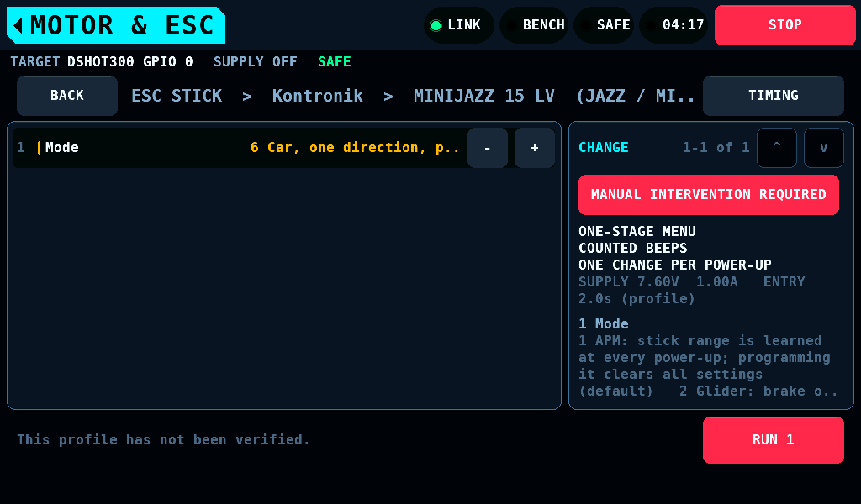The image size is (861, 504).
Task: Click the '1 Mode' heading in CHANGE panel
Action: pyautogui.click(x=604, y=323)
